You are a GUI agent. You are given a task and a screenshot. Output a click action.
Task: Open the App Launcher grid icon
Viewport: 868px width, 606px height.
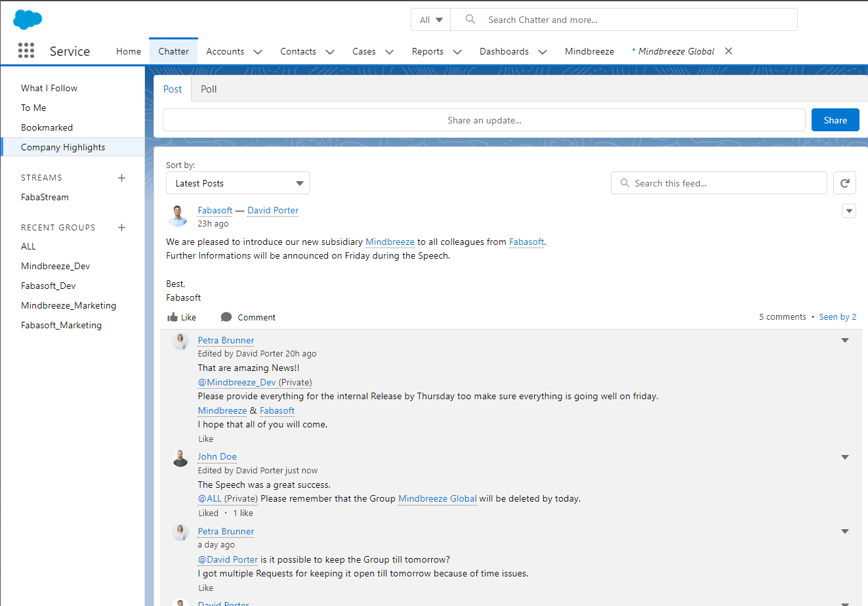pos(26,51)
